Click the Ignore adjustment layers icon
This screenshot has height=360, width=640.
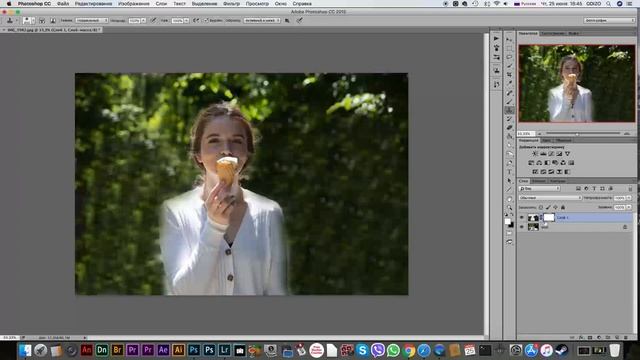pyautogui.click(x=287, y=20)
